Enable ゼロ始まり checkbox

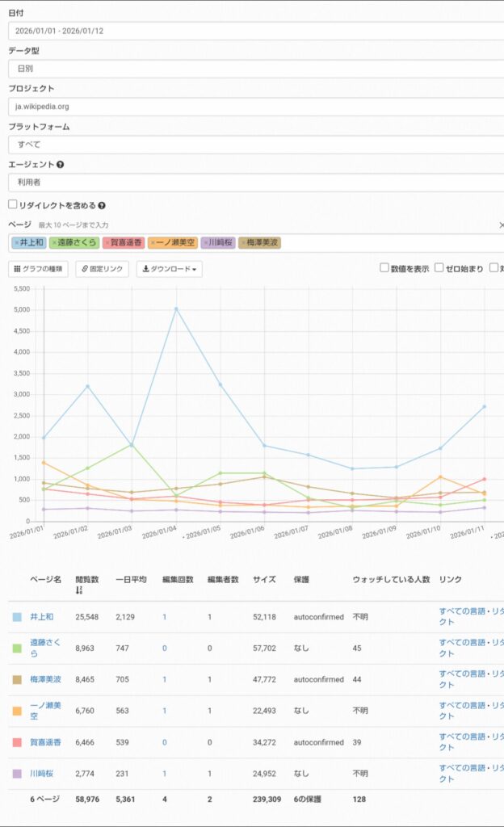click(439, 267)
